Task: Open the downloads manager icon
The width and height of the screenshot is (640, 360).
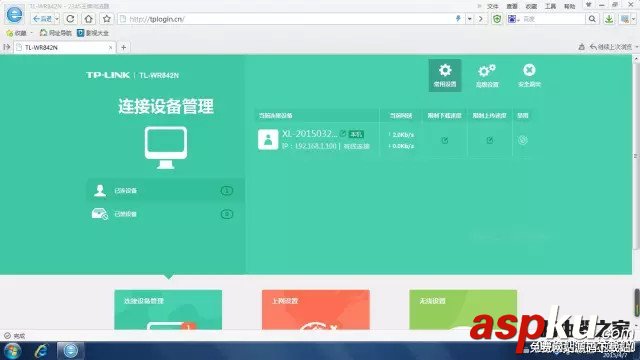Action: [x=609, y=19]
